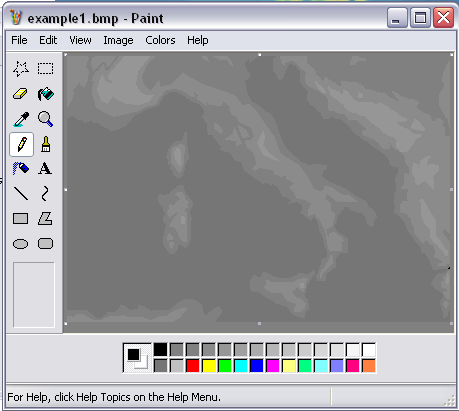This screenshot has height=411, width=459.
Task: Select the orange color swatch
Action: [369, 366]
